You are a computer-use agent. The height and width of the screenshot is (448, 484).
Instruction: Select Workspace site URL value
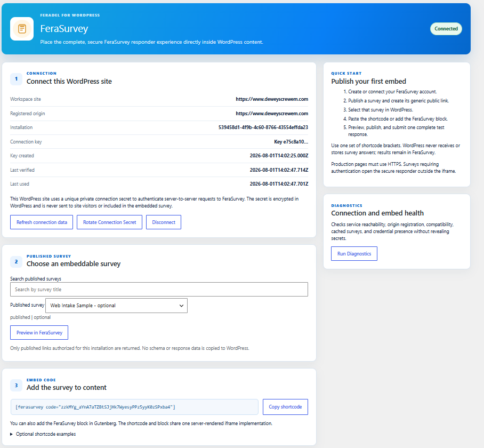point(272,99)
